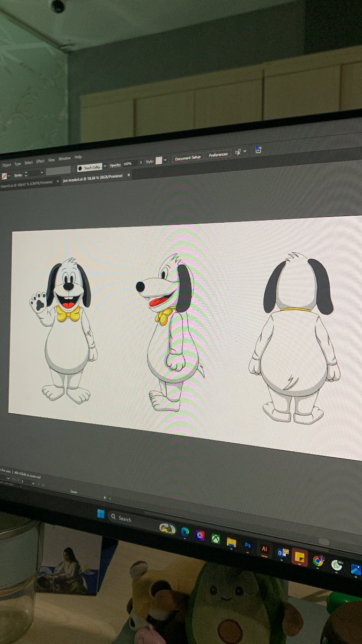Expand the Opacity slider arrow
The height and width of the screenshot is (644, 362).
tap(141, 162)
